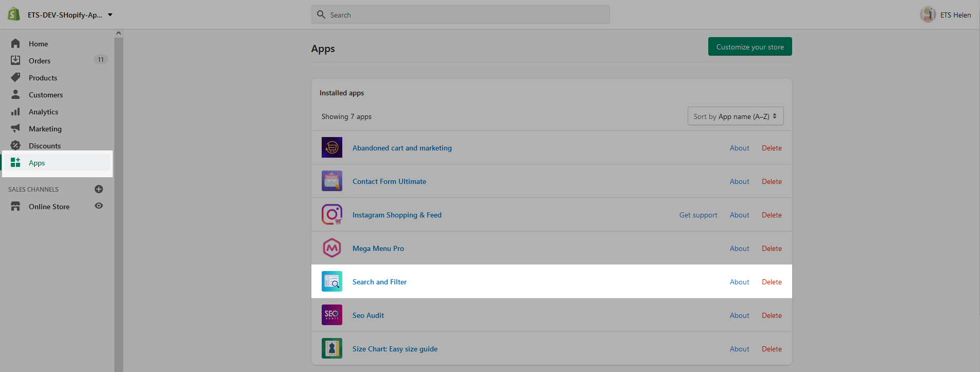This screenshot has height=372, width=980.
Task: Open ETS Helen account menu
Action: click(946, 14)
